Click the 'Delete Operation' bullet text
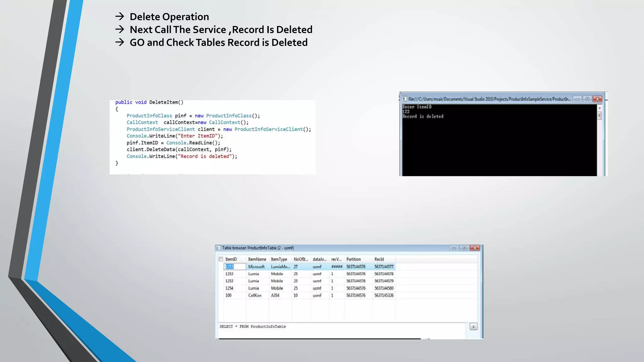Image resolution: width=644 pixels, height=362 pixels. click(x=169, y=17)
